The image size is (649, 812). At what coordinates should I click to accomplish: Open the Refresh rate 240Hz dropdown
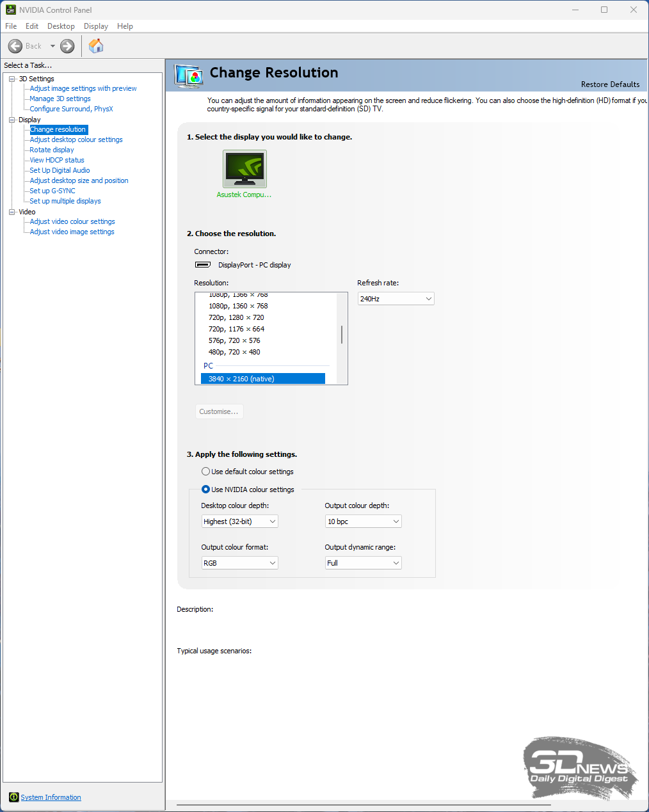pyautogui.click(x=396, y=299)
